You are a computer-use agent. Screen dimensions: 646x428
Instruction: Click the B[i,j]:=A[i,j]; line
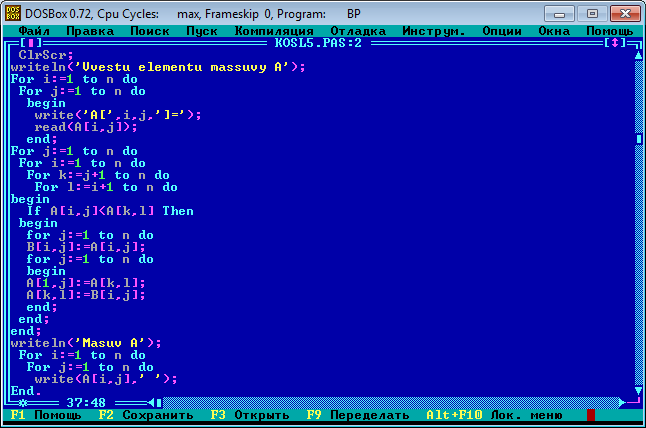pos(86,247)
